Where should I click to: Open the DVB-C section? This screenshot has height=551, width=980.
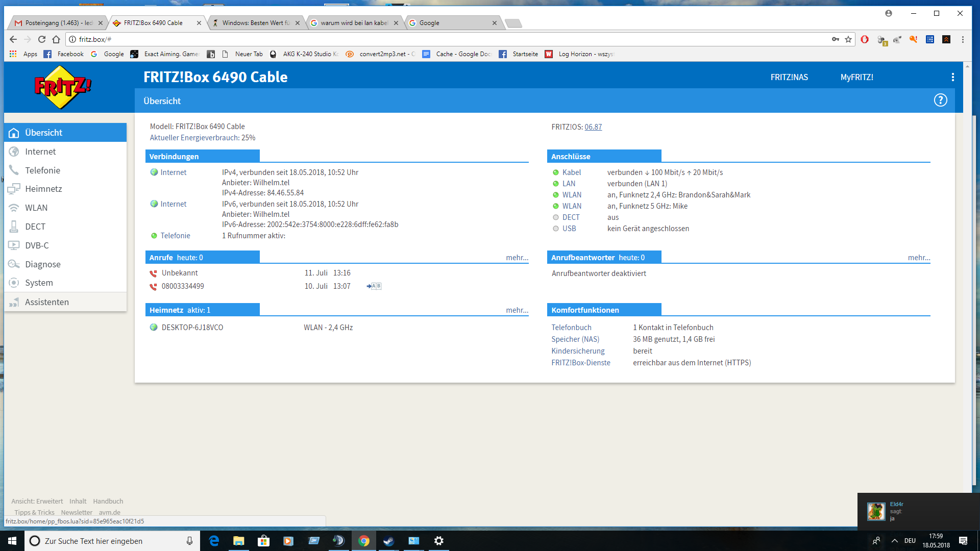click(x=37, y=245)
